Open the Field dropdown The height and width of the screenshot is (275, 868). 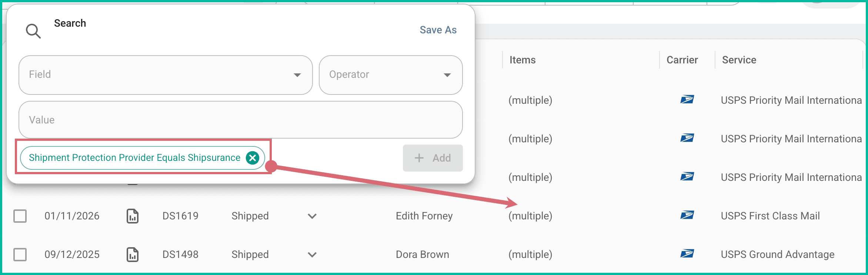pos(165,75)
